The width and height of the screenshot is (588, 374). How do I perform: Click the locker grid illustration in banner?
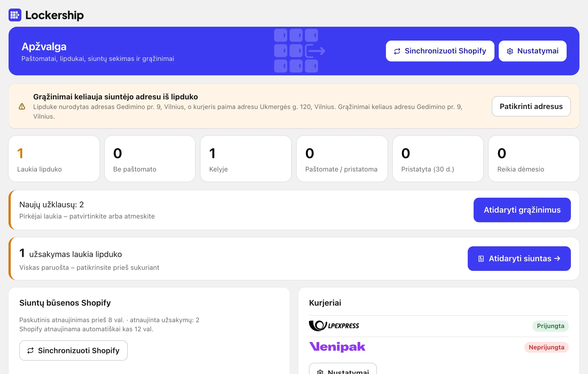pos(300,51)
